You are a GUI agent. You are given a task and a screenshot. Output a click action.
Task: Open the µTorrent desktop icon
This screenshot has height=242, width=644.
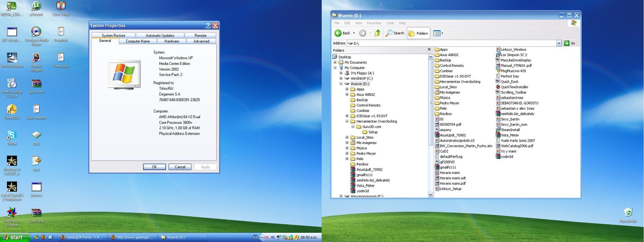click(36, 9)
